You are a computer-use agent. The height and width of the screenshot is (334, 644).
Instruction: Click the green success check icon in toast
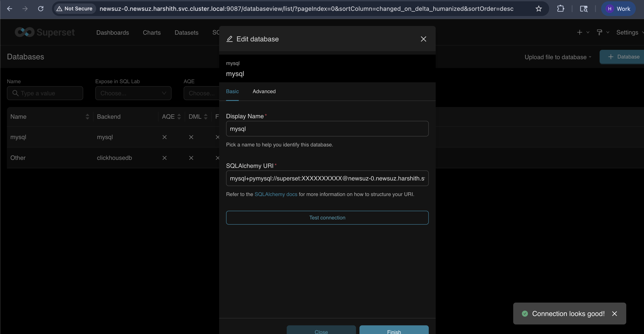click(x=525, y=314)
